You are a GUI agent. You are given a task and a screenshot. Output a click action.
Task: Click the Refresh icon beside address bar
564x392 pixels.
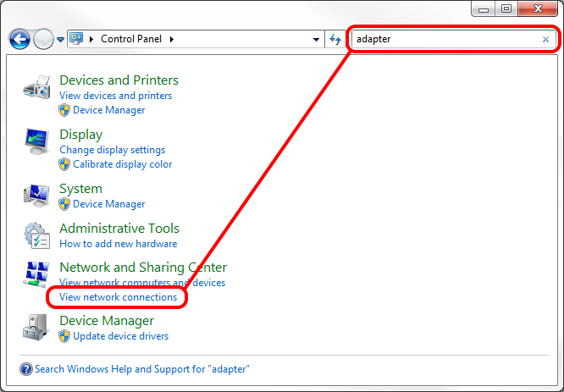click(x=335, y=39)
